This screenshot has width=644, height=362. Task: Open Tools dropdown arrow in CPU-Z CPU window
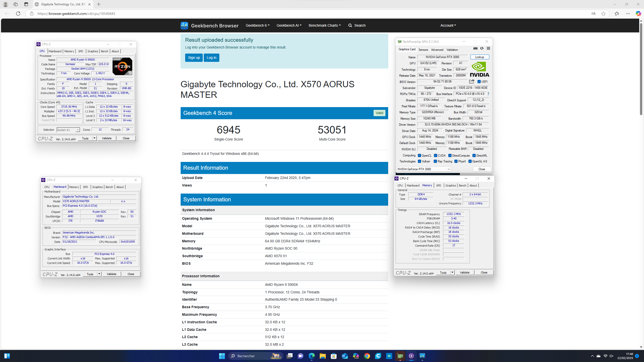pyautogui.click(x=94, y=138)
